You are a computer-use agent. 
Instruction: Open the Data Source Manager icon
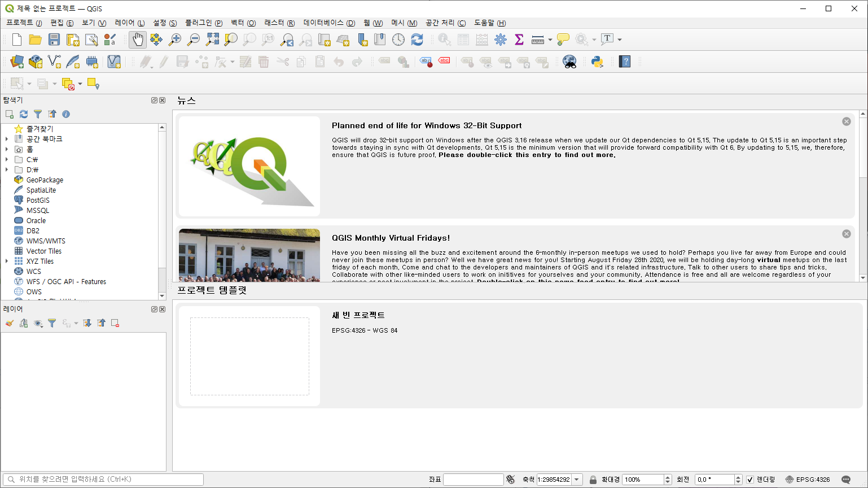click(x=17, y=62)
